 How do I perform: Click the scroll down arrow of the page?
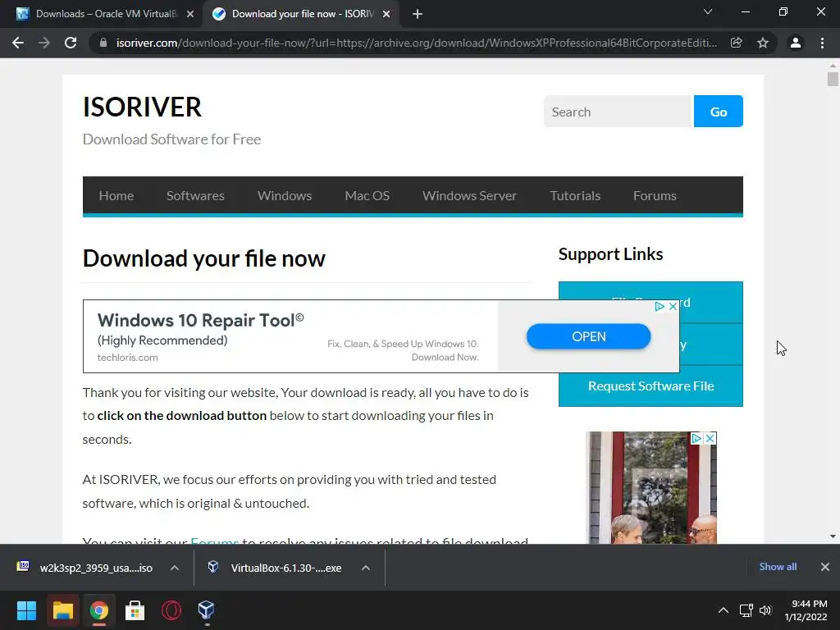(833, 536)
